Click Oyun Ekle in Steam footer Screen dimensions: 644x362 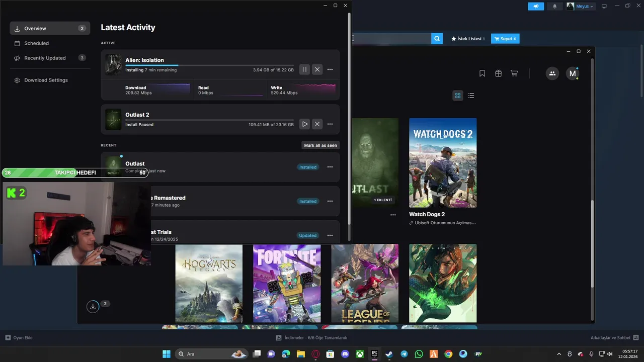point(19,338)
